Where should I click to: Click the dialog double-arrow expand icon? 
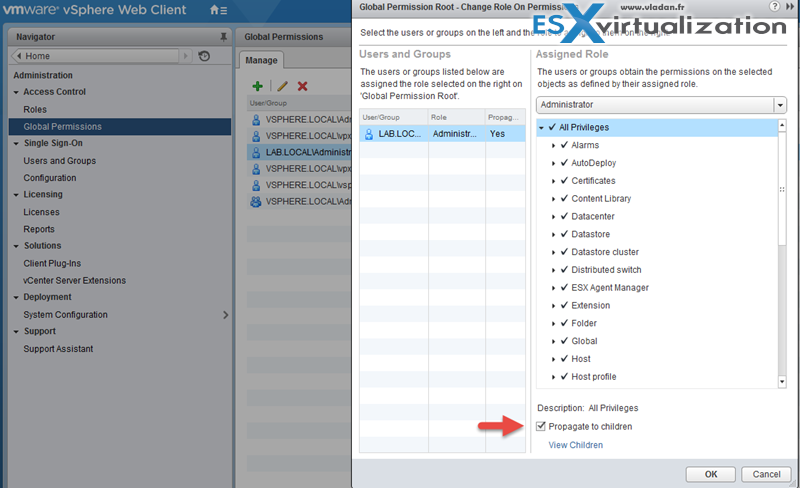click(x=790, y=6)
